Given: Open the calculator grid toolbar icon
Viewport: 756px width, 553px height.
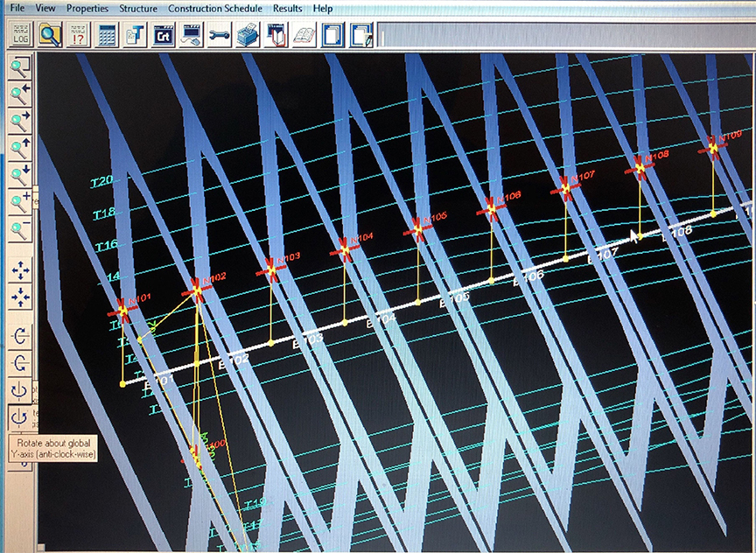Looking at the screenshot, I should tap(108, 35).
